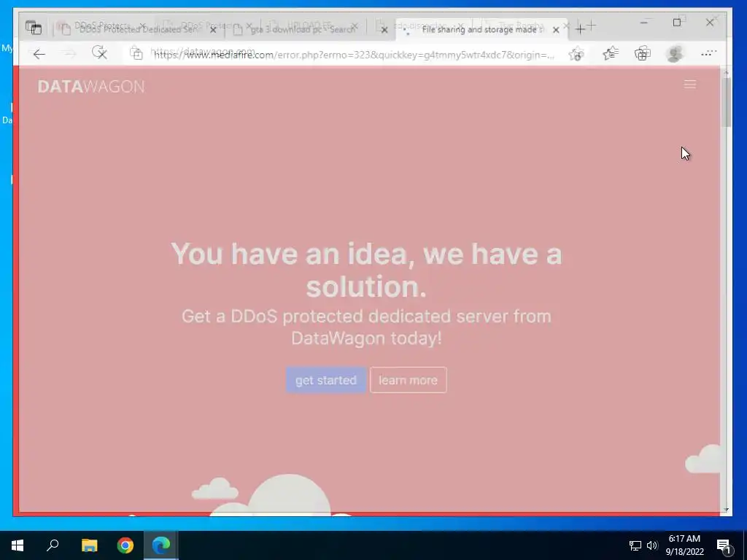The width and height of the screenshot is (747, 560).
Task: Open the Windows Start menu
Action: point(18,545)
